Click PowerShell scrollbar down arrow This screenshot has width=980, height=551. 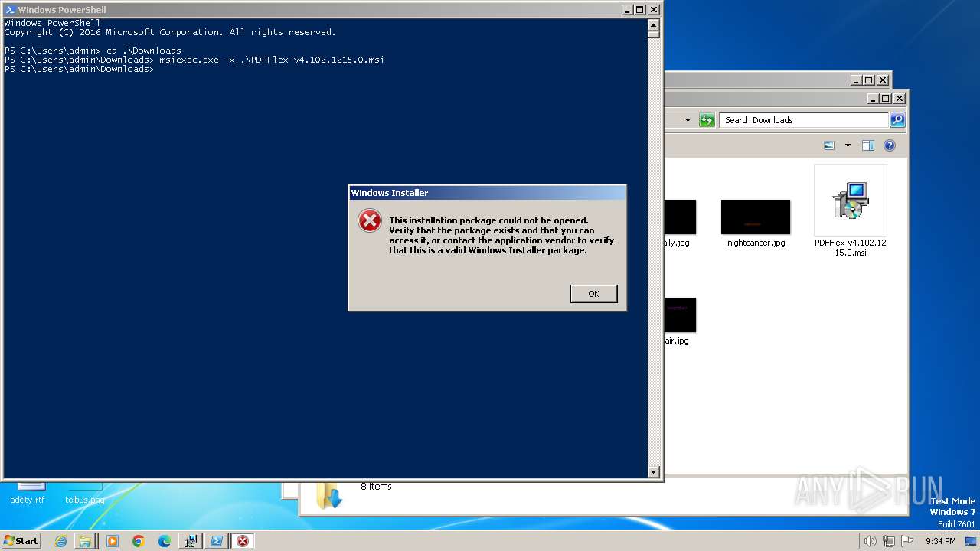tap(653, 472)
